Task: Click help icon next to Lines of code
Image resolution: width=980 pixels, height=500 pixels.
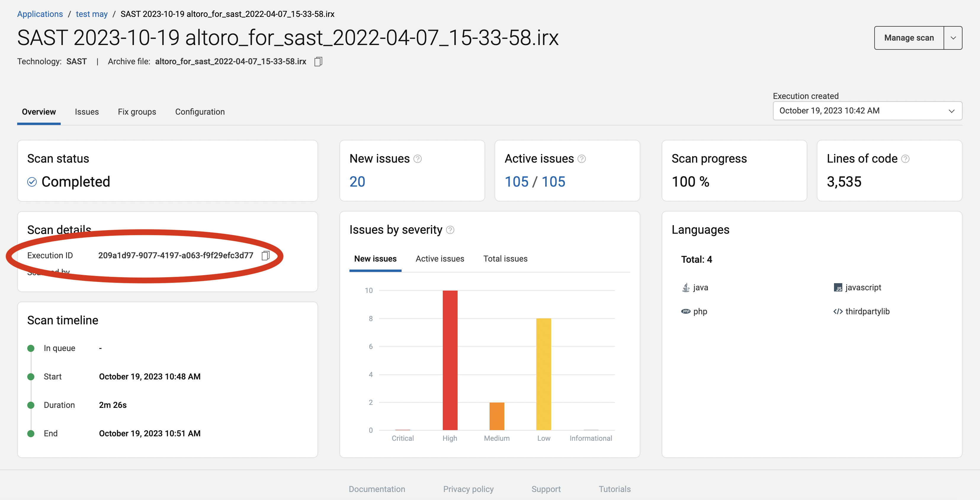Action: point(905,159)
